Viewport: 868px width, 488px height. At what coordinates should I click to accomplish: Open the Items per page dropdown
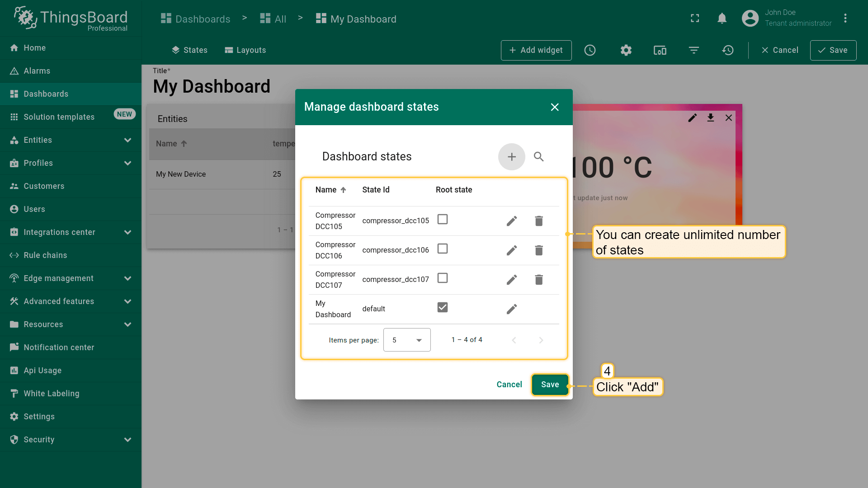[406, 340]
